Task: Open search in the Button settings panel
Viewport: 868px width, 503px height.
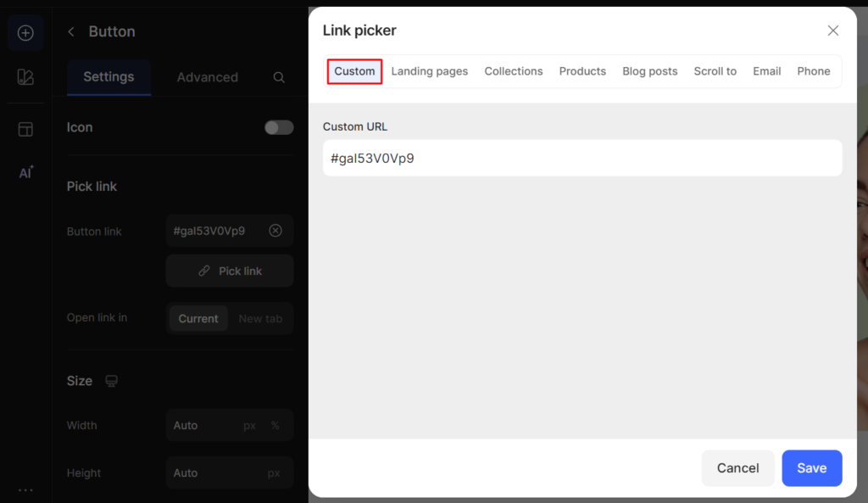Action: 279,77
